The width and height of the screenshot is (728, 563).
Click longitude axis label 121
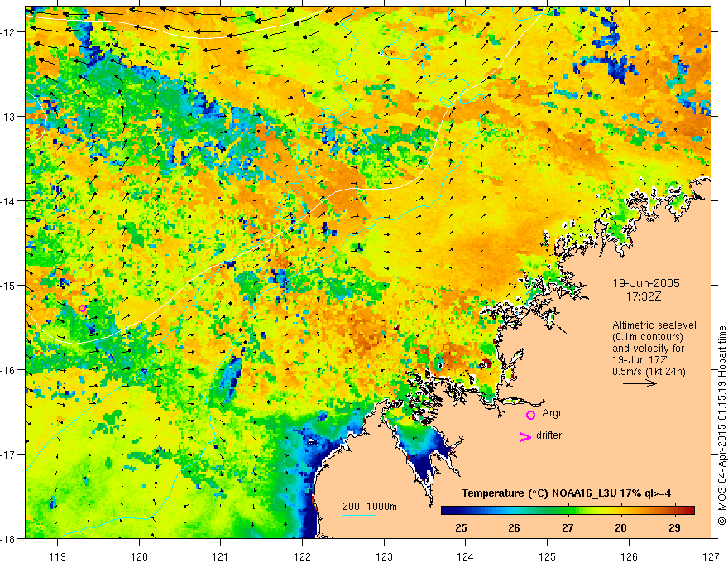[221, 556]
